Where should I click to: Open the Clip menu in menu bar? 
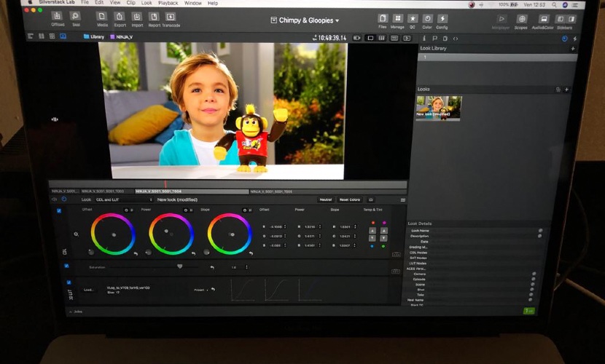[x=130, y=3]
